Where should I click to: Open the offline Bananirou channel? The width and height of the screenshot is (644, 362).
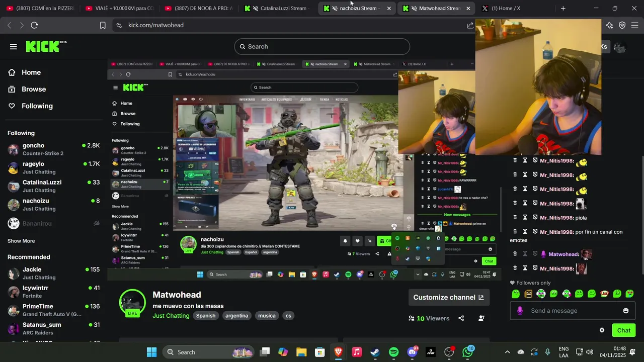[54, 223]
